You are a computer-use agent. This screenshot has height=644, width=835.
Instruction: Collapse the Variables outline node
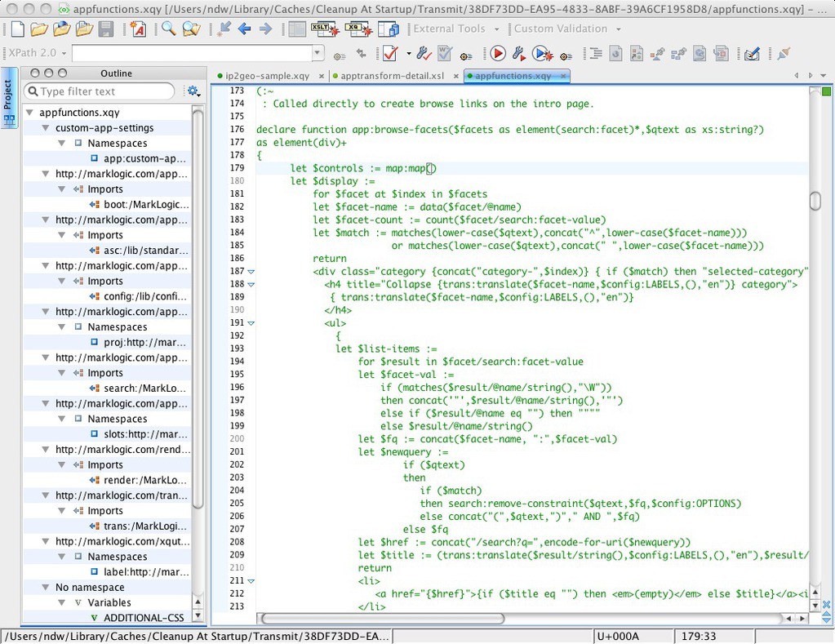coord(62,602)
